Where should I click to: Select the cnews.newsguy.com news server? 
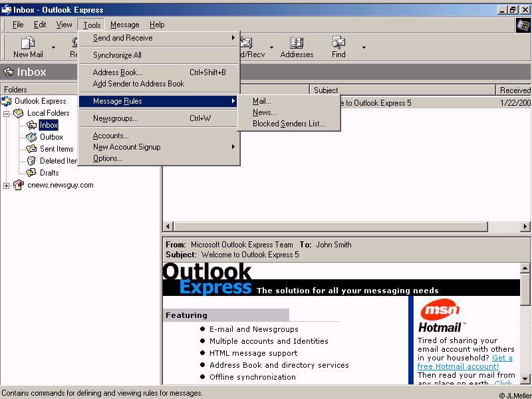60,185
